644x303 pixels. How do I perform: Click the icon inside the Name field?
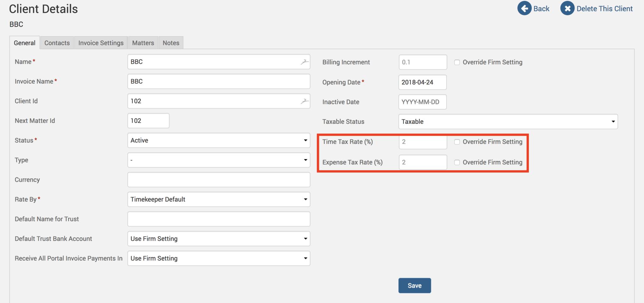[x=304, y=62]
